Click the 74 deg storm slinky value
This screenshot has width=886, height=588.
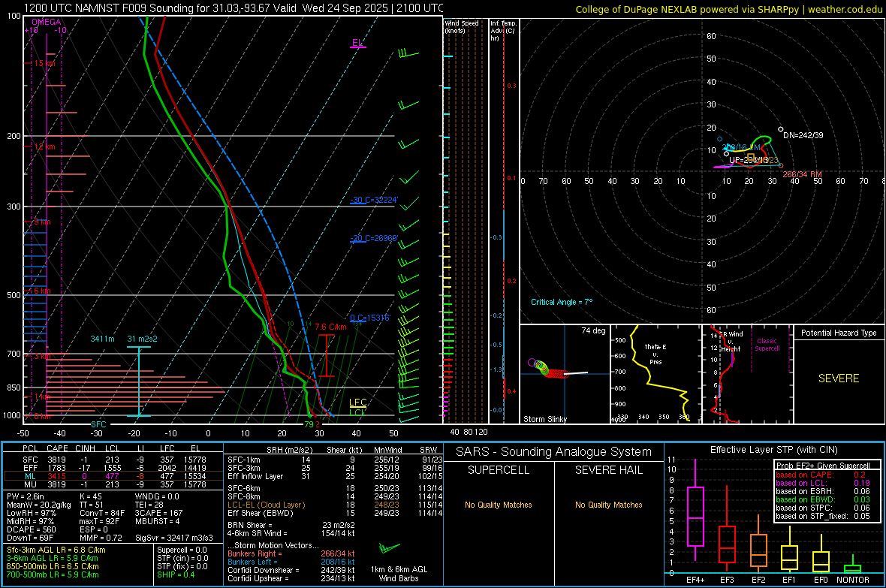point(593,330)
